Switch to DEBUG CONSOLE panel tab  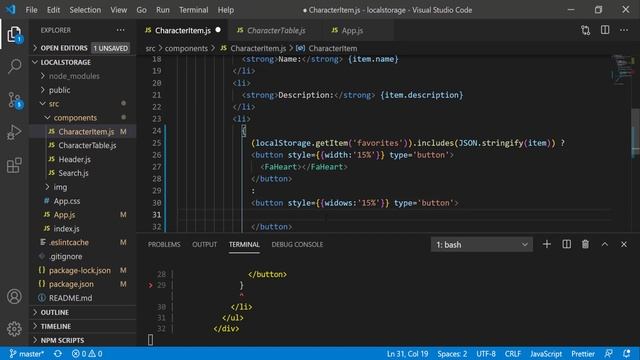click(x=297, y=244)
